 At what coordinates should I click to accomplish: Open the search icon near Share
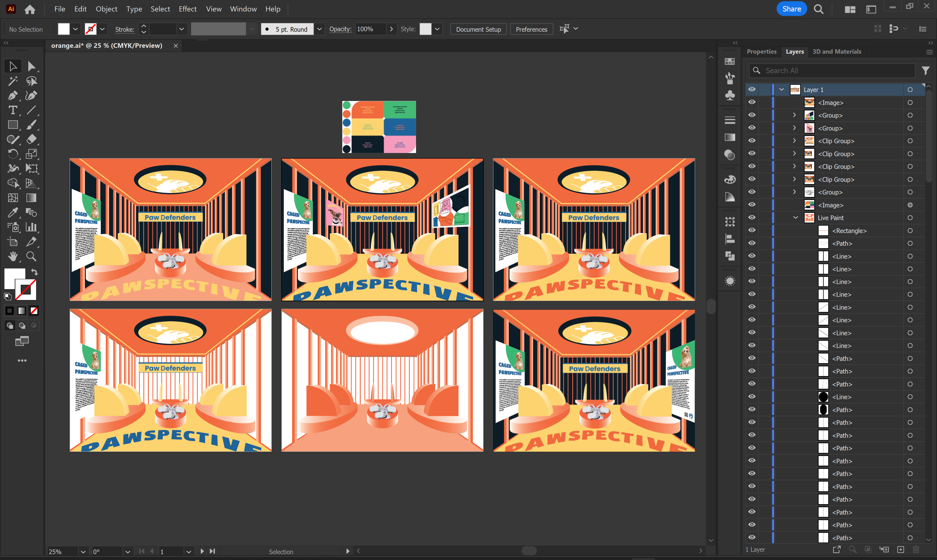click(x=818, y=9)
